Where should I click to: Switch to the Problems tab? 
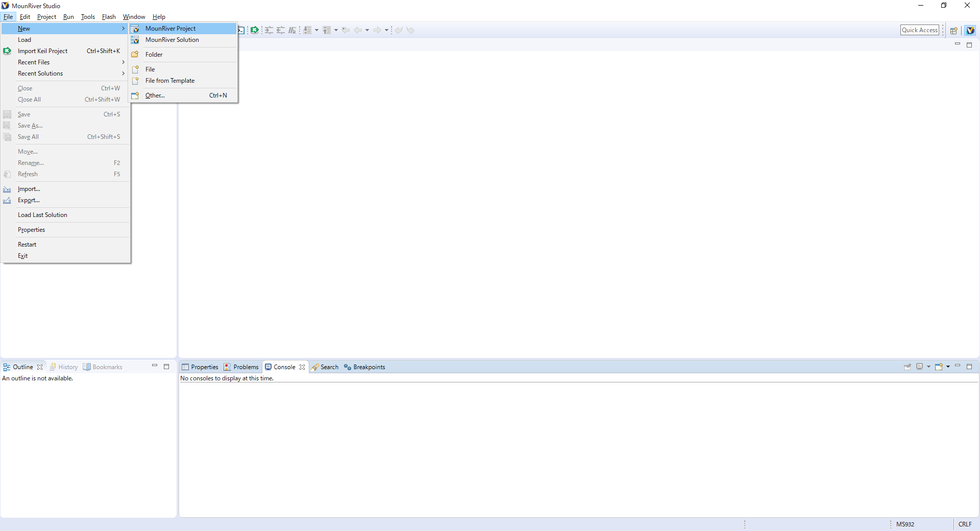pyautogui.click(x=241, y=367)
